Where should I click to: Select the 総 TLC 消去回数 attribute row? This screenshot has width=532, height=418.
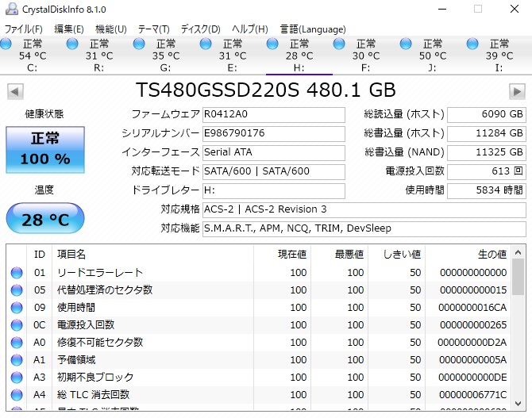259,395
